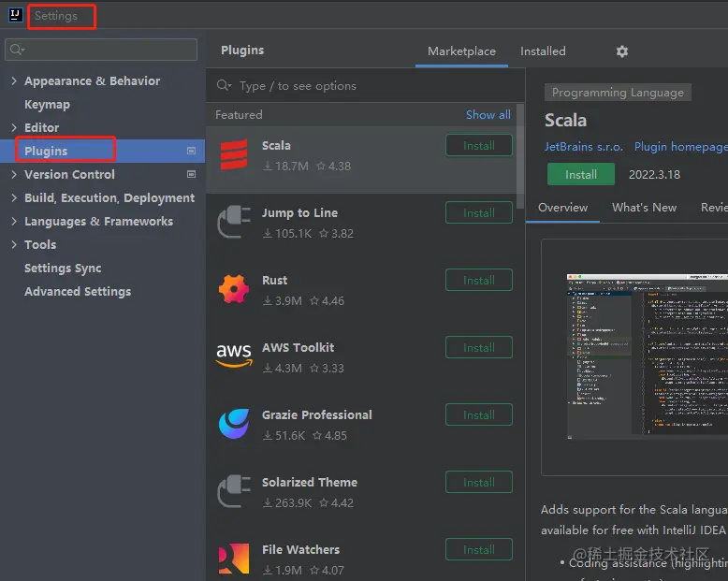Click the version number 2022.3.18
The image size is (728, 581).
point(654,174)
